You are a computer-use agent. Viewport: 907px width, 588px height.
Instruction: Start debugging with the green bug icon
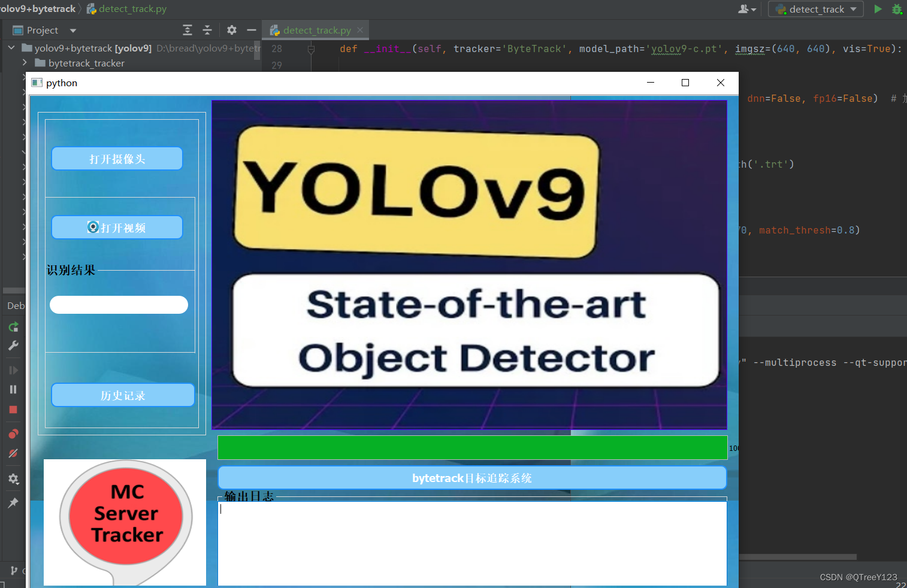(x=897, y=9)
